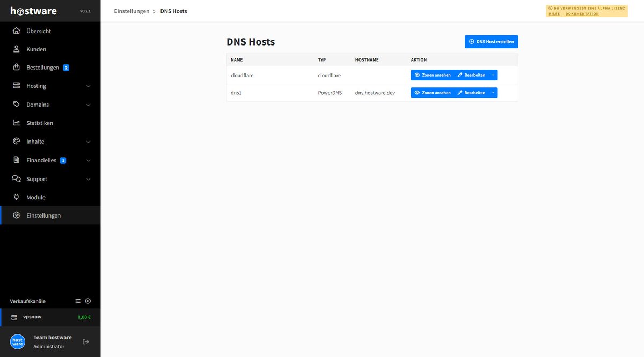Open the Dokumentation link
Screen dimensions: 644x357
pyautogui.click(x=582, y=14)
